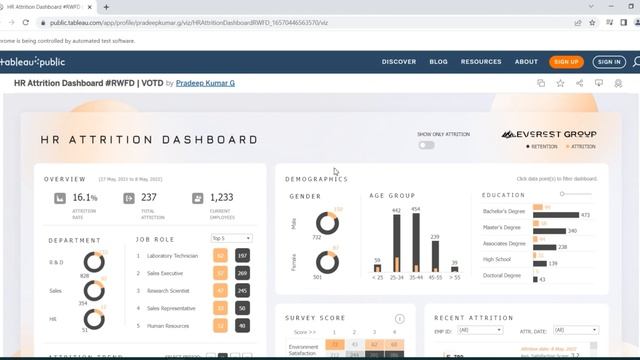Image resolution: width=640 pixels, height=360 pixels.
Task: Click the dark 245 square for Research Scientist
Action: (242, 291)
